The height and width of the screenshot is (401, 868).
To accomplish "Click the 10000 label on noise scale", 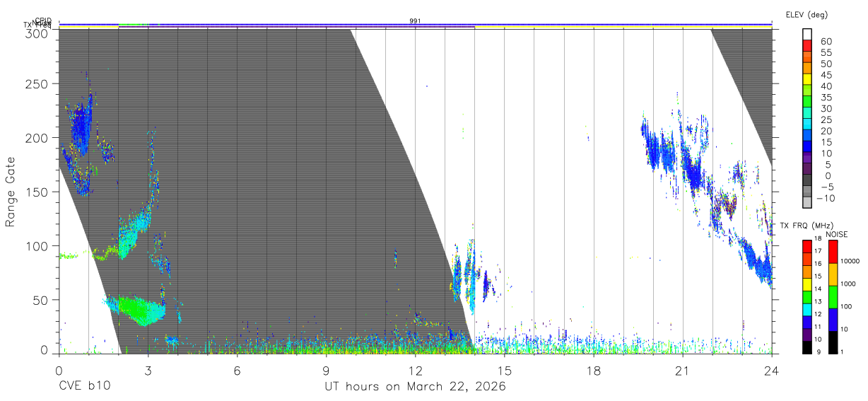I will click(850, 261).
